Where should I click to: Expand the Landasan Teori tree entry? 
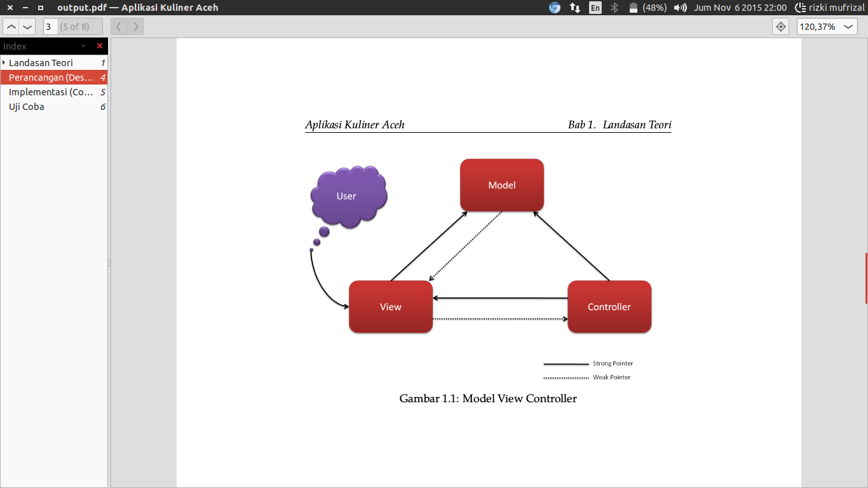pos(4,63)
